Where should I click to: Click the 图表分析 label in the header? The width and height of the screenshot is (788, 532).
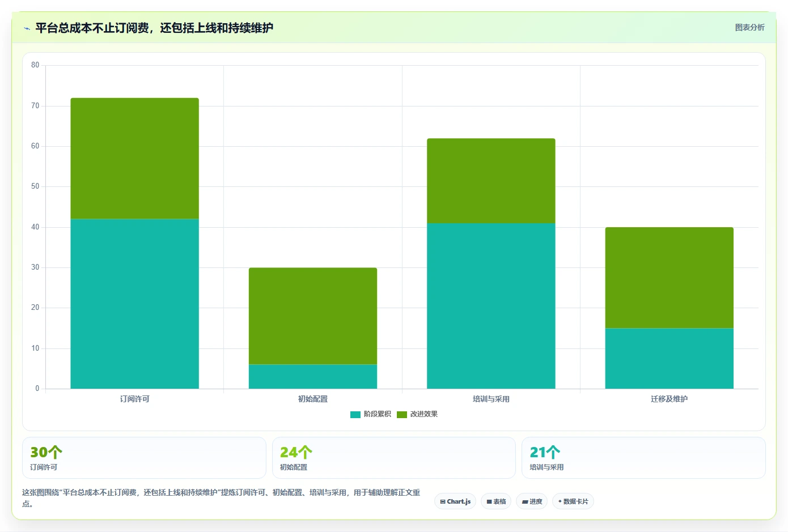pyautogui.click(x=749, y=27)
